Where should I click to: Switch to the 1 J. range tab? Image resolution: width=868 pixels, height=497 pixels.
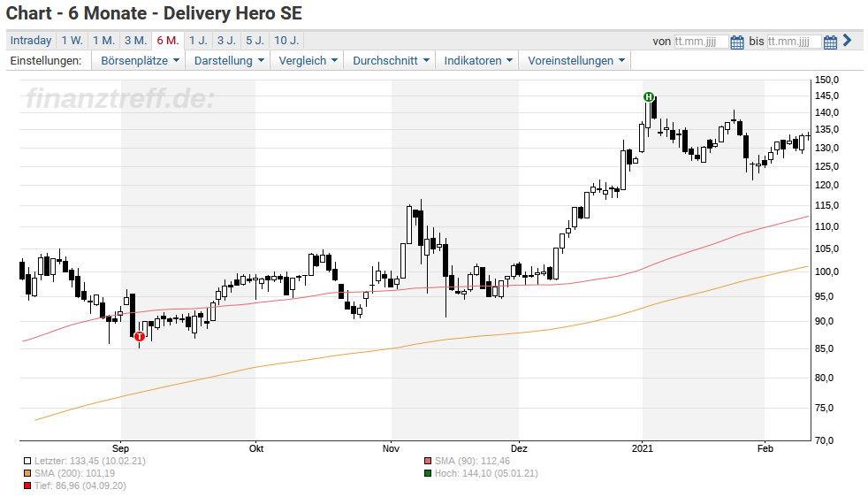[x=198, y=41]
